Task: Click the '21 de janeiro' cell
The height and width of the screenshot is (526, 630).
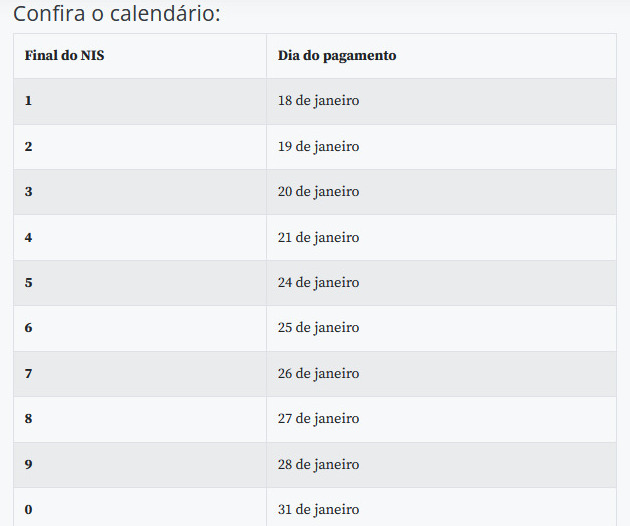Action: (x=441, y=237)
